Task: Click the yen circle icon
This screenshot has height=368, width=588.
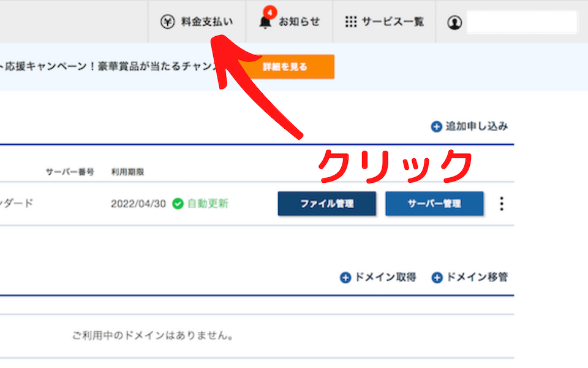Action: (168, 22)
